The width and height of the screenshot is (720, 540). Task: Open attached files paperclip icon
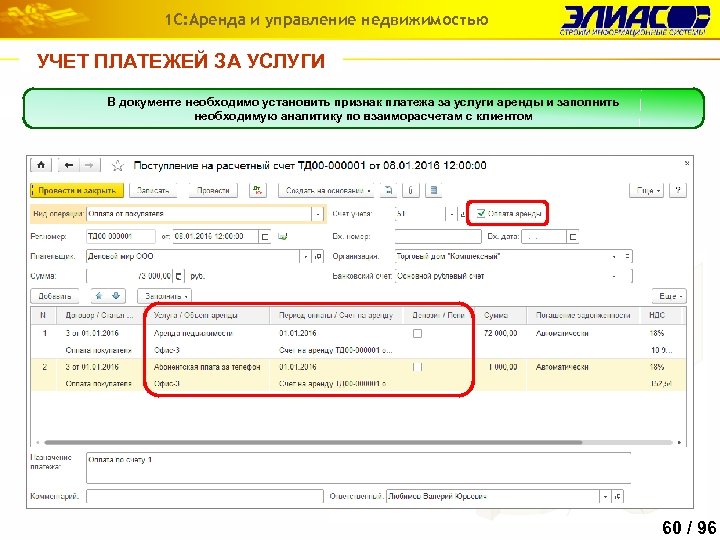(411, 190)
